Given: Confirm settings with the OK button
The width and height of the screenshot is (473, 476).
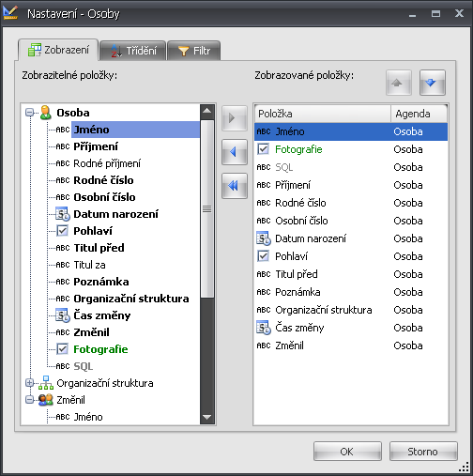Looking at the screenshot, I should (347, 452).
